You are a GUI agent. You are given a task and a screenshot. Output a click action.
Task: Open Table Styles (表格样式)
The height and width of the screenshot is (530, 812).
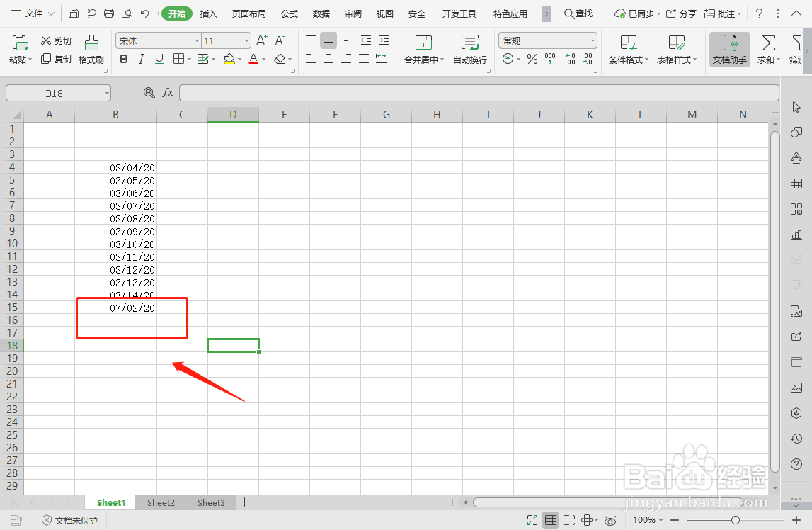click(676, 50)
